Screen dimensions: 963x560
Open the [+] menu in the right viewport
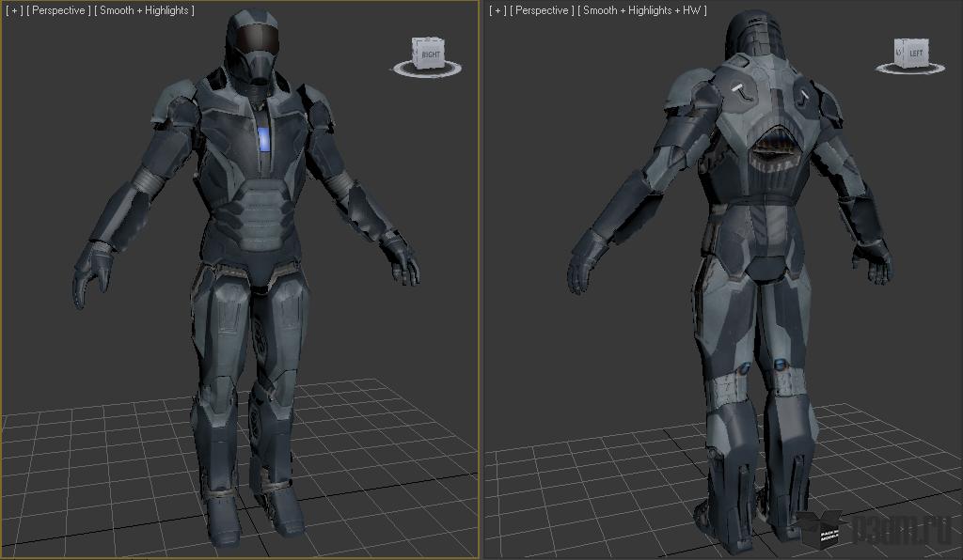pyautogui.click(x=497, y=10)
